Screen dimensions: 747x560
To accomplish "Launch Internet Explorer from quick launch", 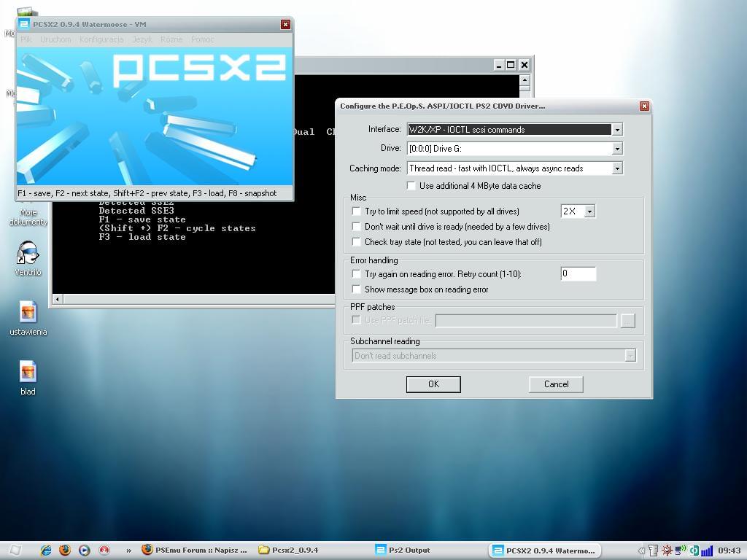I will (x=46, y=550).
